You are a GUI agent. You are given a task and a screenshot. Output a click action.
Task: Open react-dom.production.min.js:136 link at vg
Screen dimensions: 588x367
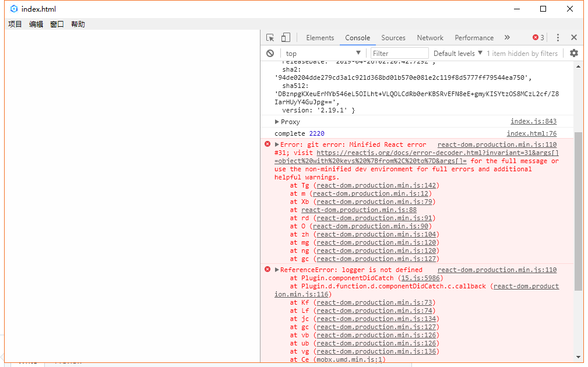(376, 352)
